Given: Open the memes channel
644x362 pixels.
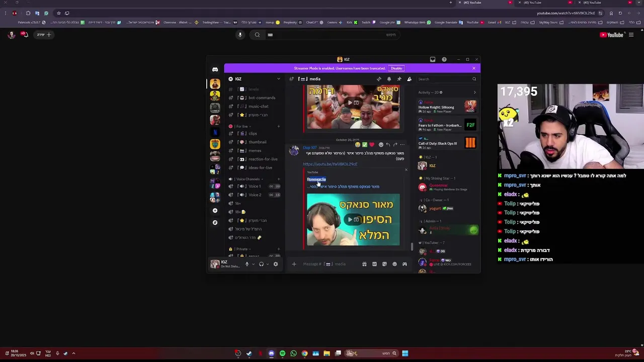Looking at the screenshot, I should click(255, 151).
